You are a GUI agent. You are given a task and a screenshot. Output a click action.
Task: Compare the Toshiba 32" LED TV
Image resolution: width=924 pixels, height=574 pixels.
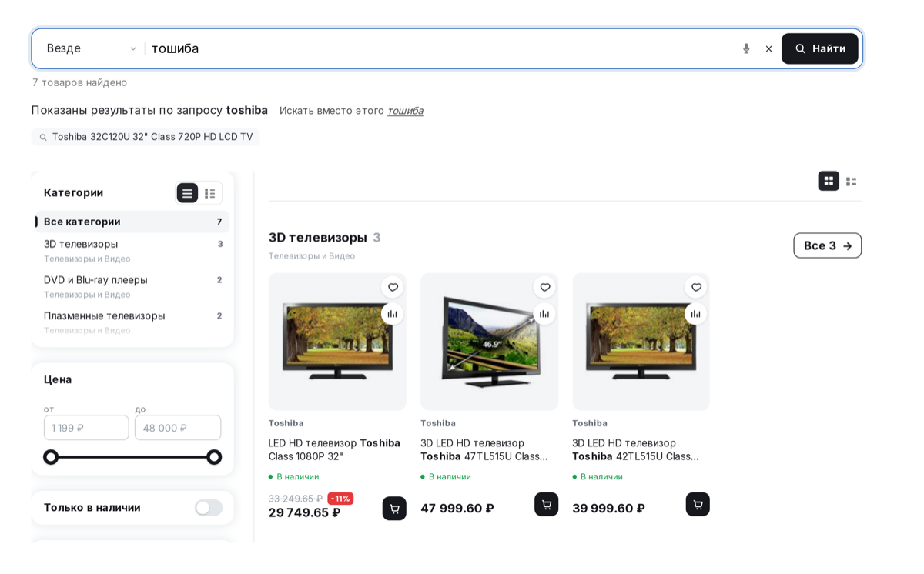[393, 314]
